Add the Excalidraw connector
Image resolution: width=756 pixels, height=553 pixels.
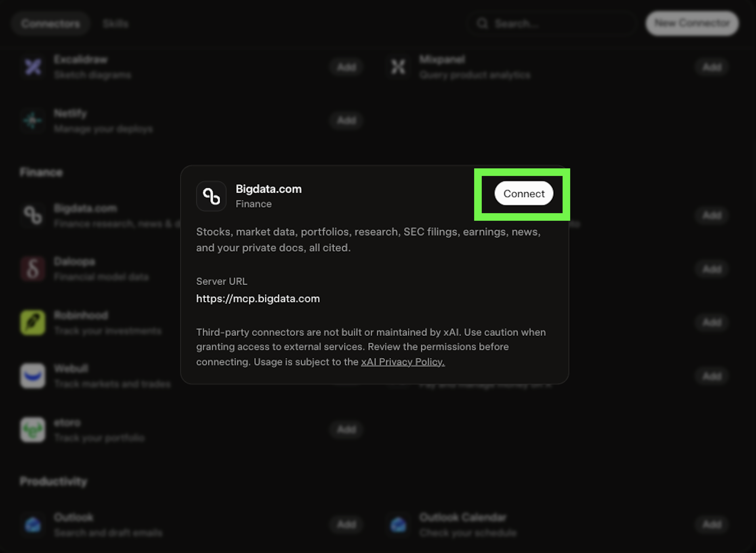click(x=346, y=67)
